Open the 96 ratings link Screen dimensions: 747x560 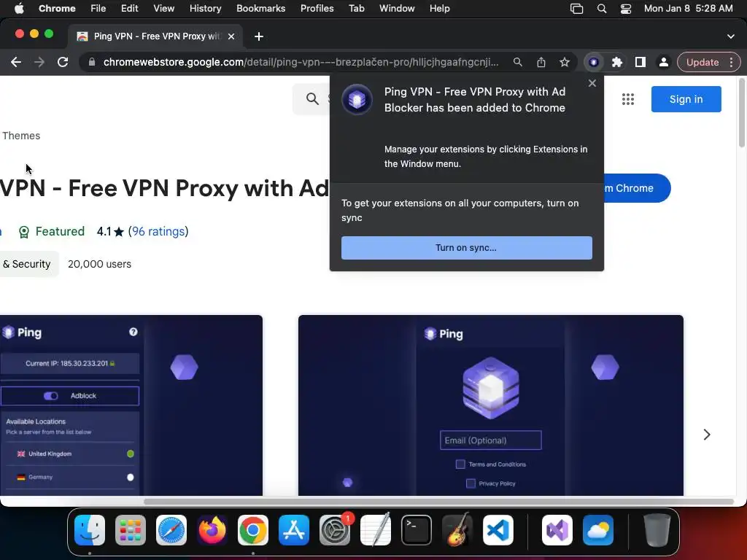(158, 231)
